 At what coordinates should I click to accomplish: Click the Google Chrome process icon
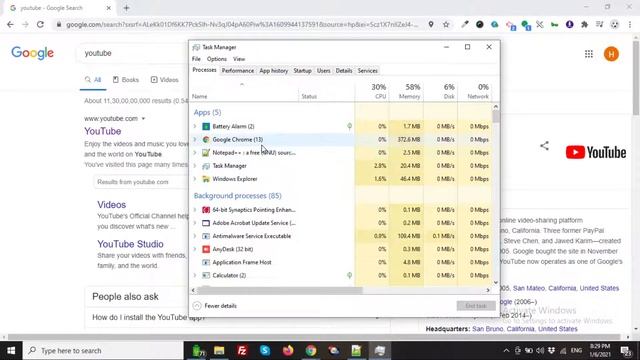[x=206, y=140]
